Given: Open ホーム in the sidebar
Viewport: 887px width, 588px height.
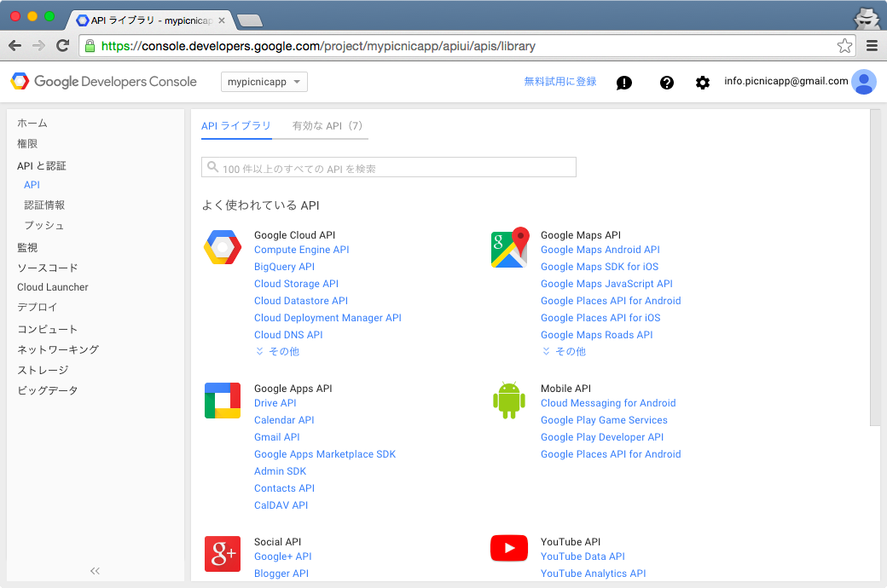Looking at the screenshot, I should (32, 124).
